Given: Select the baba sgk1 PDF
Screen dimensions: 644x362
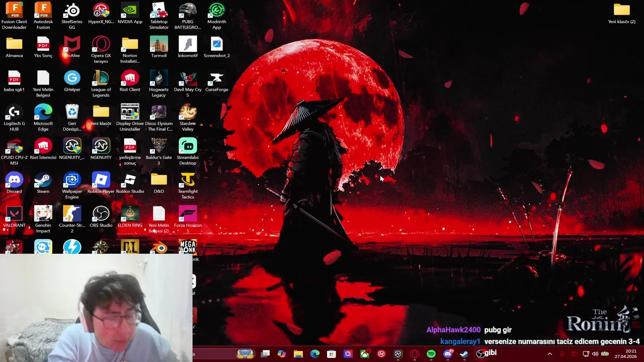Looking at the screenshot, I should (x=14, y=81).
